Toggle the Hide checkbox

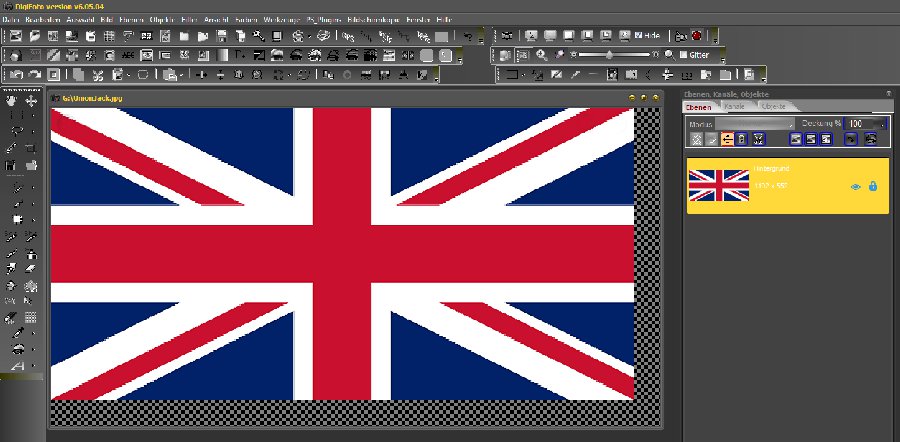(637, 36)
